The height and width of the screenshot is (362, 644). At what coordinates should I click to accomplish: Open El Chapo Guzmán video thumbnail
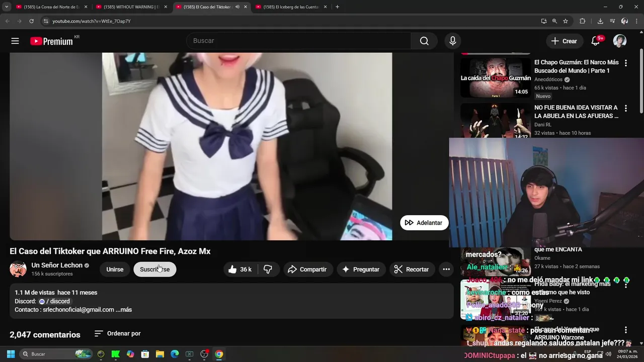(x=496, y=77)
